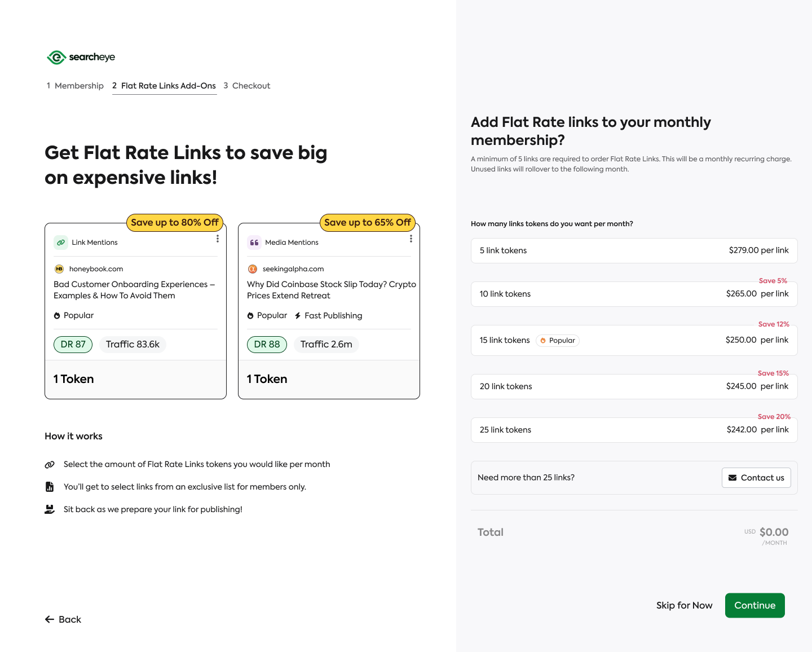
Task: Choose 15 link tokens plan
Action: point(634,340)
